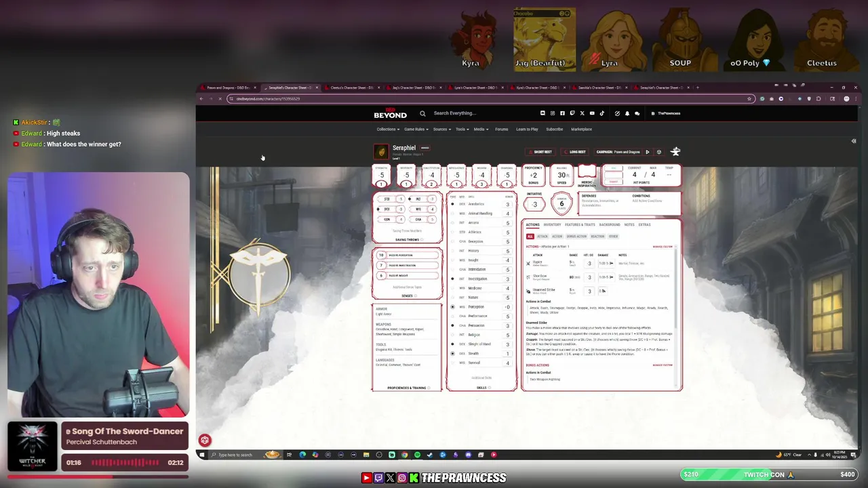Click the D&D Beyond logo
This screenshot has width=868, height=488.
[x=390, y=114]
